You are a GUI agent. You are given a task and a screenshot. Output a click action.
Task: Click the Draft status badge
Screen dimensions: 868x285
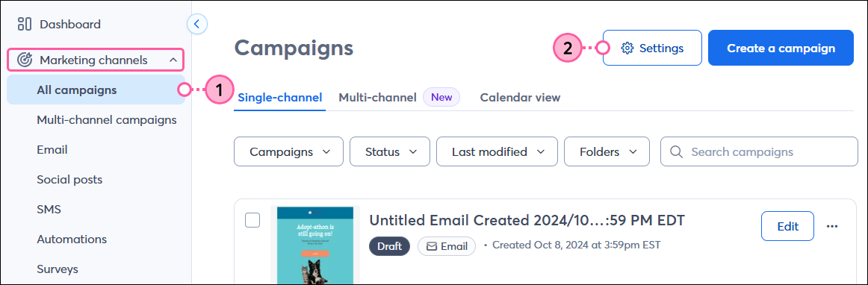(x=389, y=246)
